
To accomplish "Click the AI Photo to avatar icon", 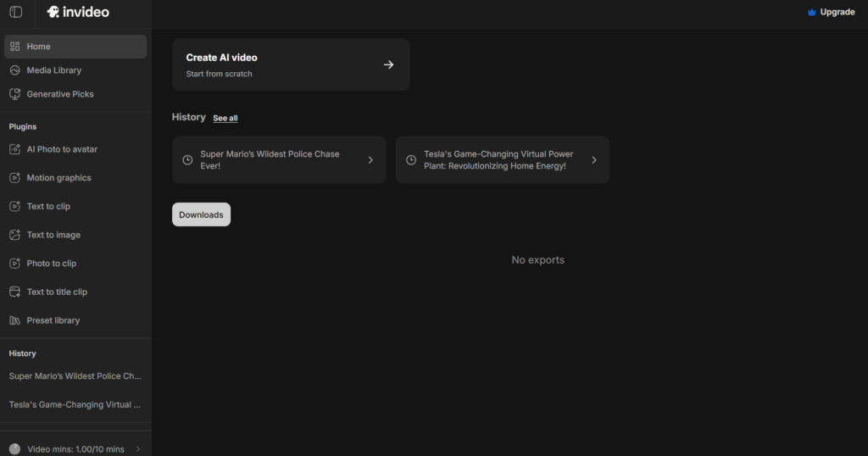I will [14, 149].
